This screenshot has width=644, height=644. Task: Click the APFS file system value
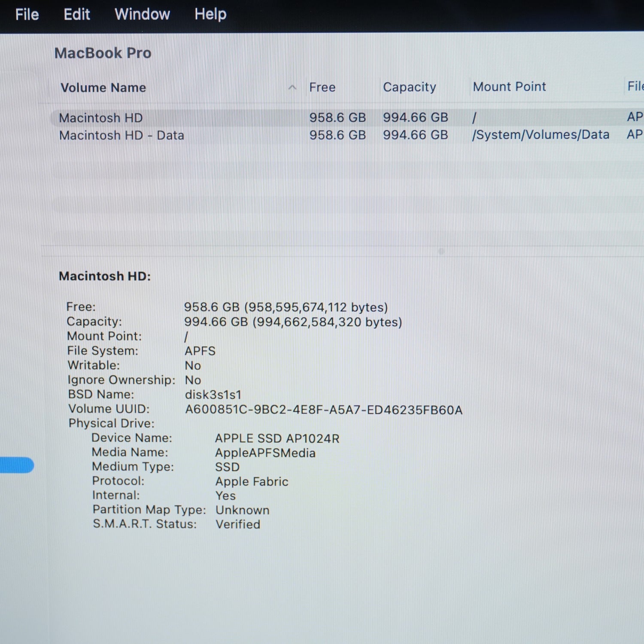(200, 351)
